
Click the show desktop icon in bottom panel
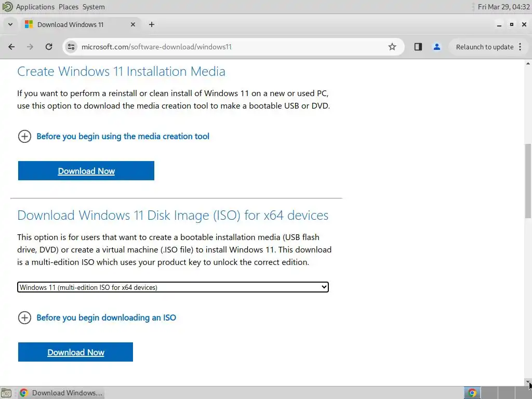[6, 393]
